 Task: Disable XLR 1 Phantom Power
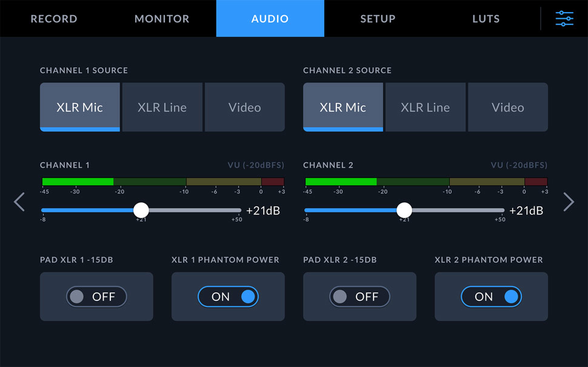[x=228, y=297]
